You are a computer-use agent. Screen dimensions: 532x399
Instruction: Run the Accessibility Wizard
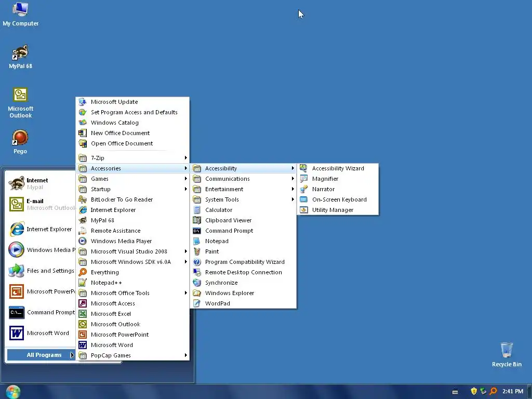338,168
